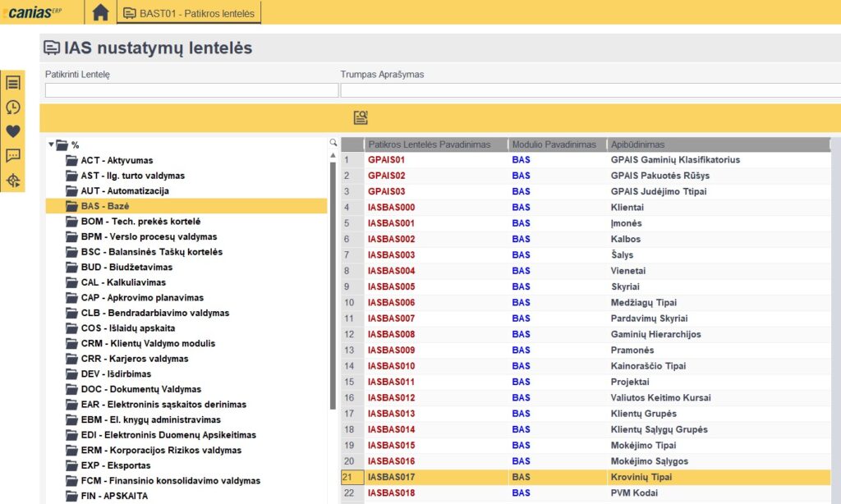Click the Apibūdinimas column header
The image size is (841, 504).
pyautogui.click(x=637, y=144)
